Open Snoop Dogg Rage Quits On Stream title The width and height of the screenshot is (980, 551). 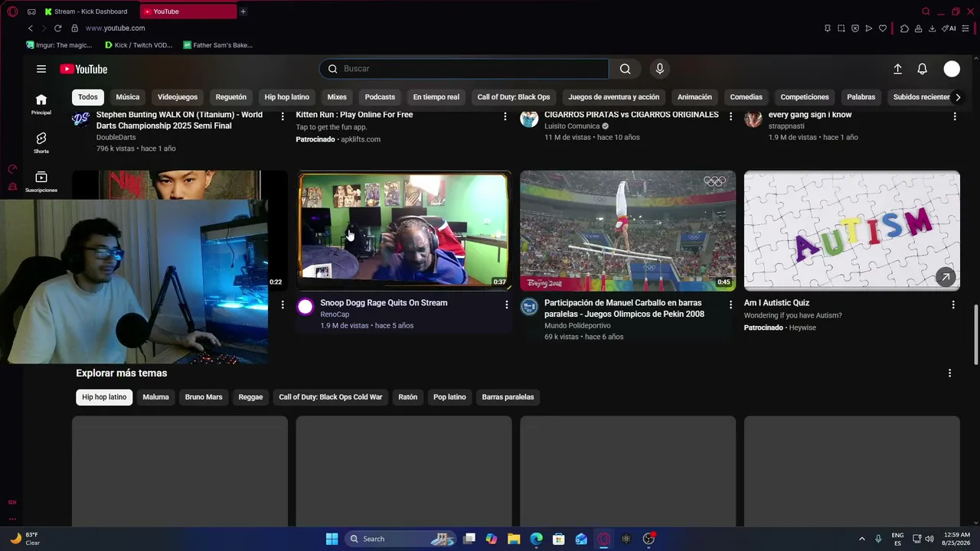[x=384, y=303]
